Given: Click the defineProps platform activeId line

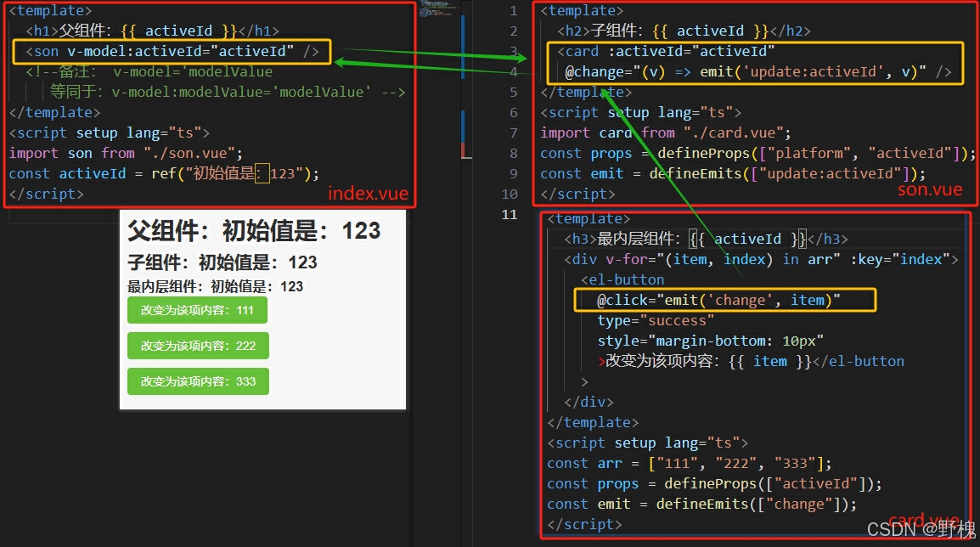Looking at the screenshot, I should [758, 153].
